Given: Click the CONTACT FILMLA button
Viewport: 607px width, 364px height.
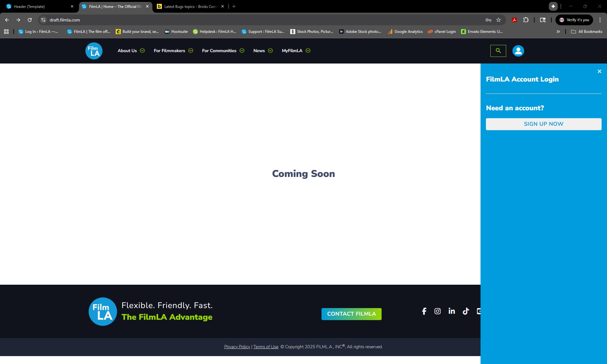Looking at the screenshot, I should [351, 314].
